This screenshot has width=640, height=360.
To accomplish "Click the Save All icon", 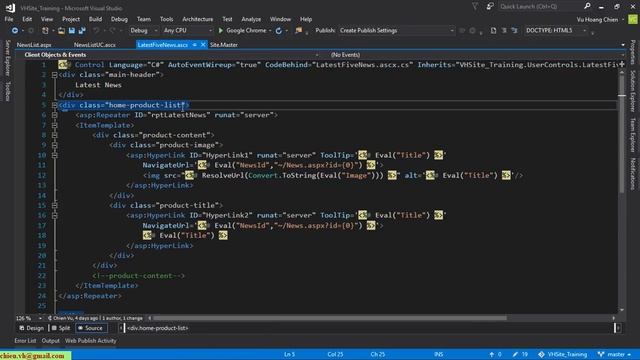I will pyautogui.click(x=82, y=31).
